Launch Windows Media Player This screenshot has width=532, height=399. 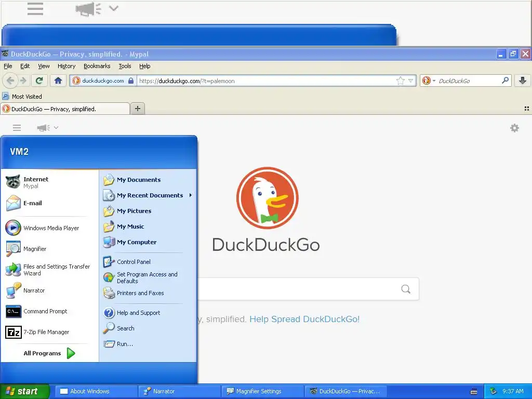click(x=50, y=228)
